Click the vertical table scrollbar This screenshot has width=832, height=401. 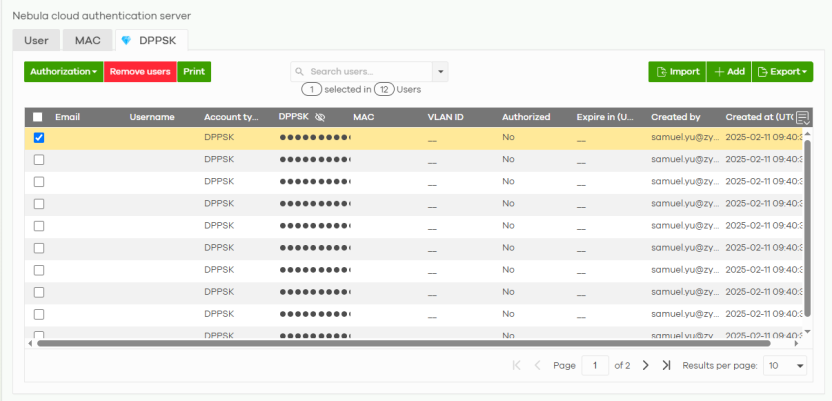(808, 228)
